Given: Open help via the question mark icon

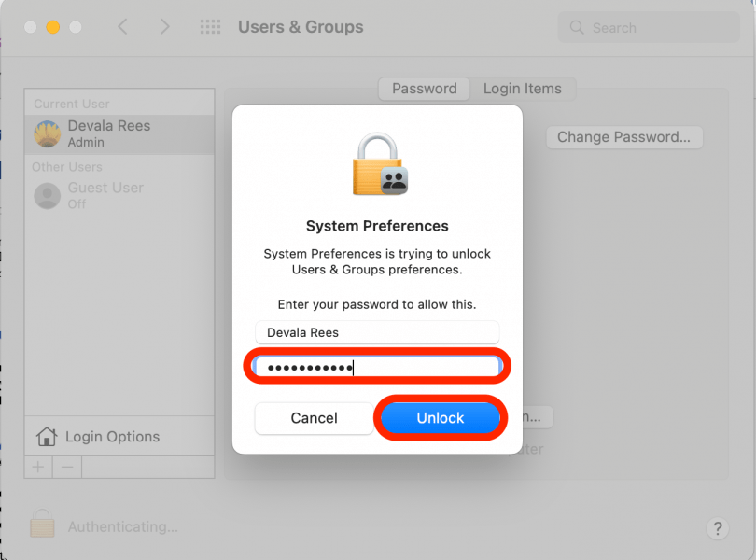Looking at the screenshot, I should (717, 528).
